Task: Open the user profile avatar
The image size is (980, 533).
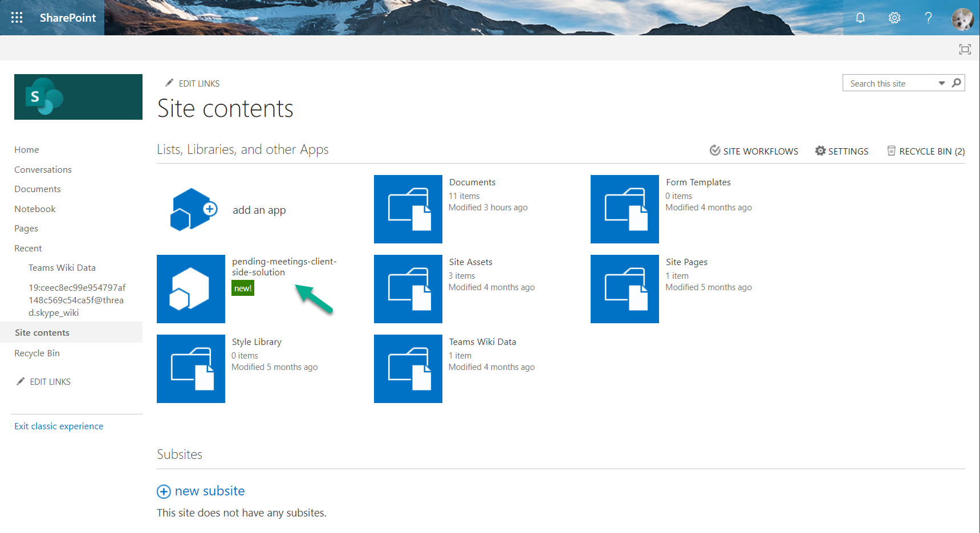Action: click(962, 18)
